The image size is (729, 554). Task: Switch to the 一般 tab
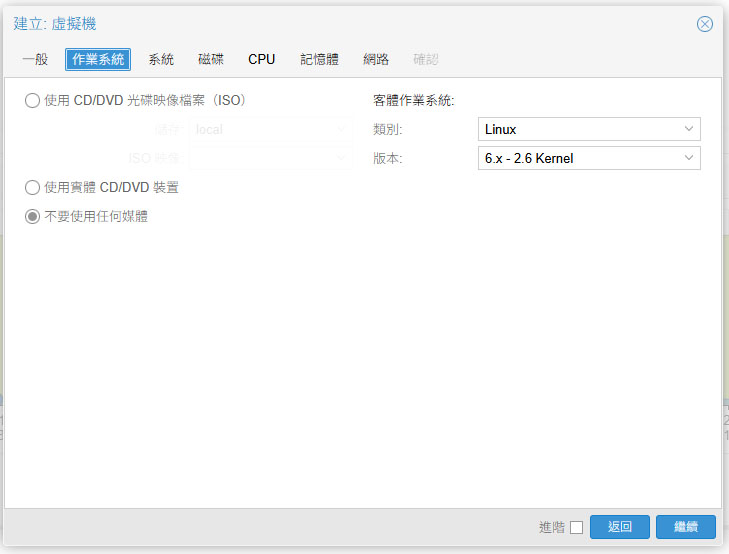(35, 59)
